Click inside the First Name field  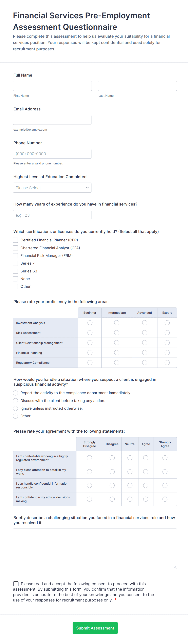point(52,86)
